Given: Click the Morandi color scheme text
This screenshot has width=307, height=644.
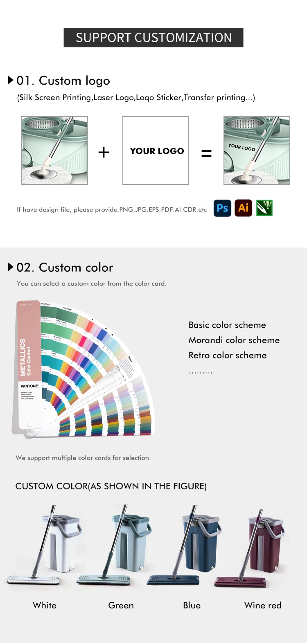Looking at the screenshot, I should [234, 340].
